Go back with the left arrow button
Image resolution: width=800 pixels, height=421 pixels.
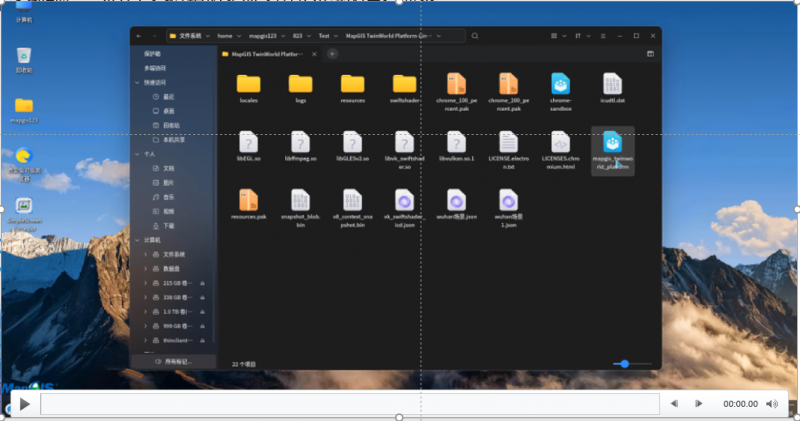139,36
